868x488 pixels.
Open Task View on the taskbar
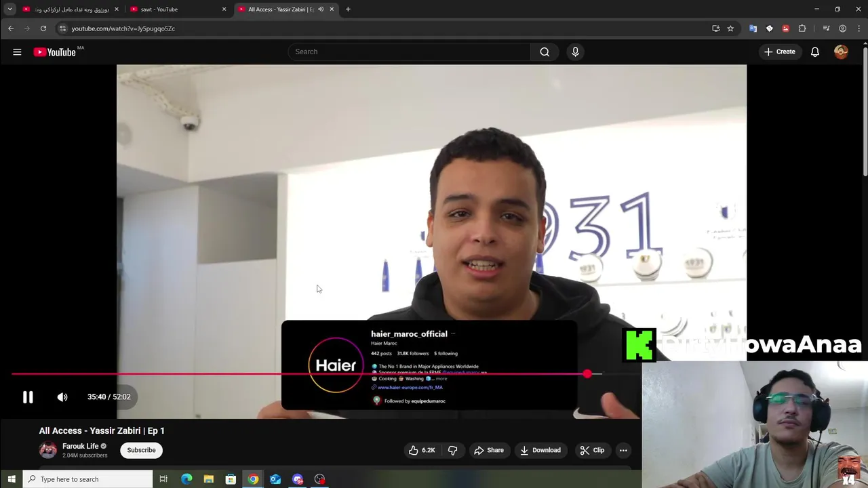click(163, 479)
